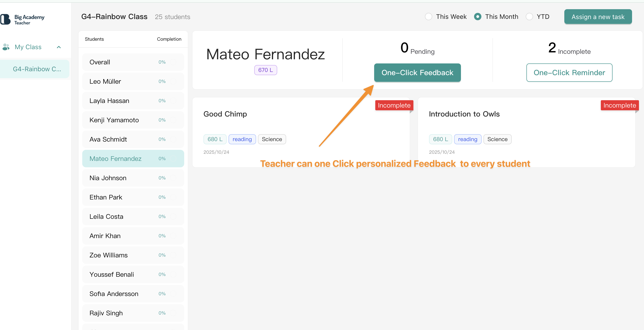Click the 670 L level badge
Screen dimensions: 644x330
click(x=265, y=70)
